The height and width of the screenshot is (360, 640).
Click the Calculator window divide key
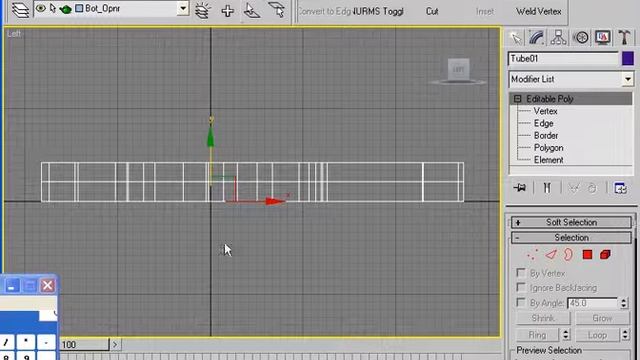coord(6,342)
